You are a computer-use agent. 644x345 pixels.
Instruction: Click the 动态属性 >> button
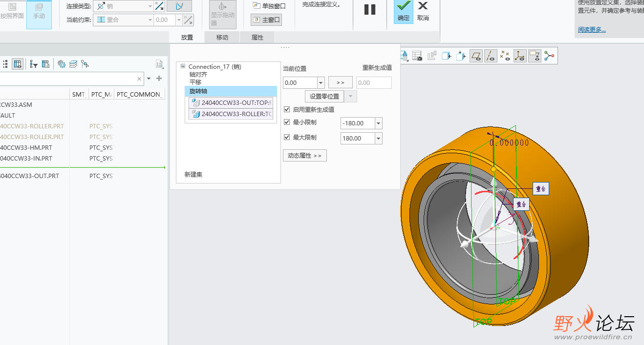click(304, 156)
